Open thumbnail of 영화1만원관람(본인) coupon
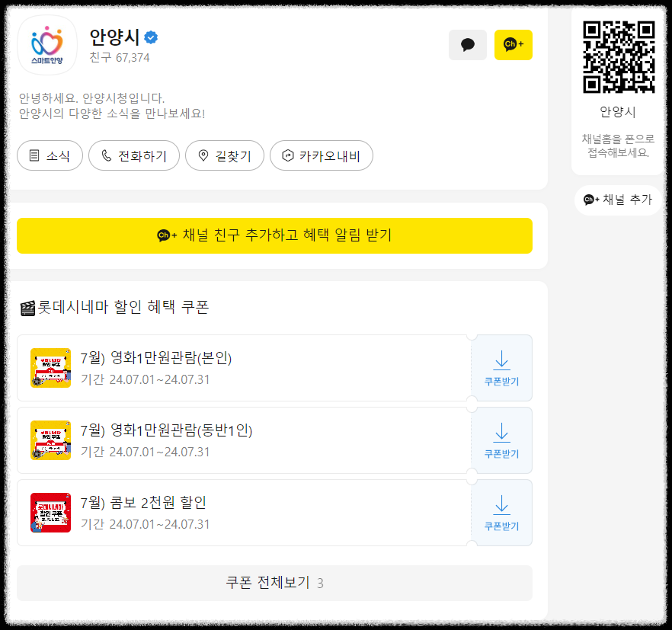This screenshot has height=630, width=672. (x=50, y=368)
